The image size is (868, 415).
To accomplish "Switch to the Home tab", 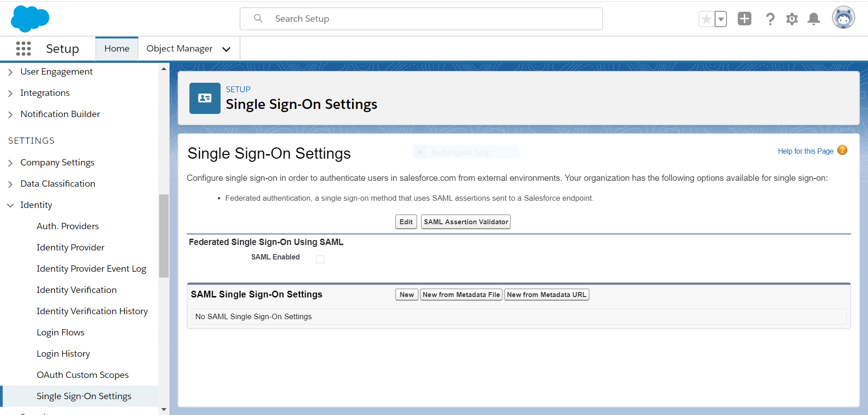I will 117,48.
